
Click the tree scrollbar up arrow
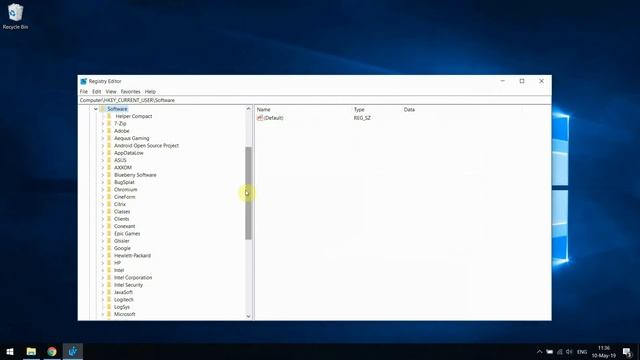pyautogui.click(x=248, y=109)
